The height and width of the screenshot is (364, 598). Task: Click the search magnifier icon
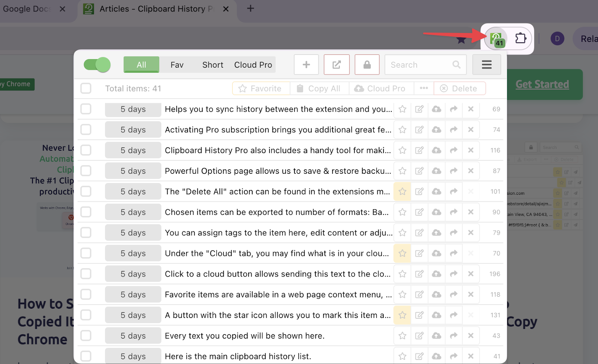456,65
